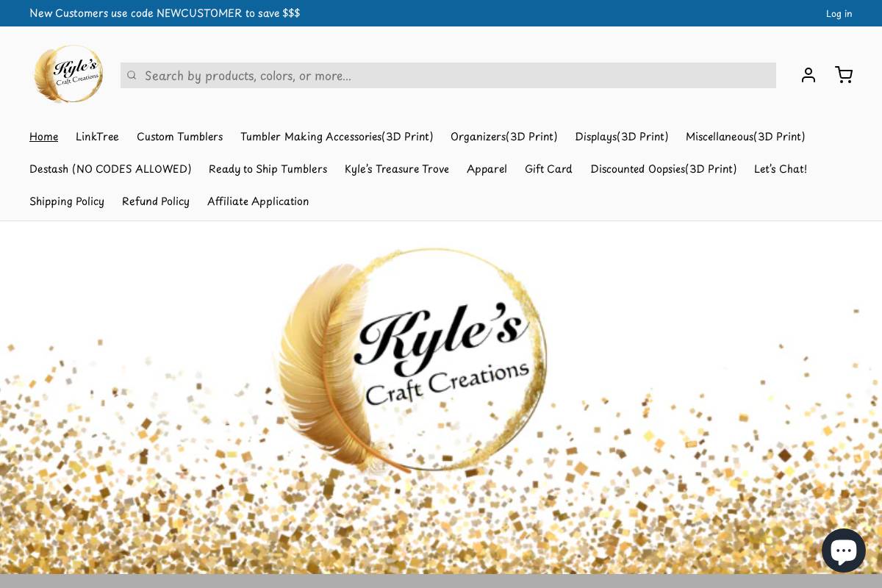Screen dimensions: 882x588
Task: Click the Log in link
Action: click(839, 13)
